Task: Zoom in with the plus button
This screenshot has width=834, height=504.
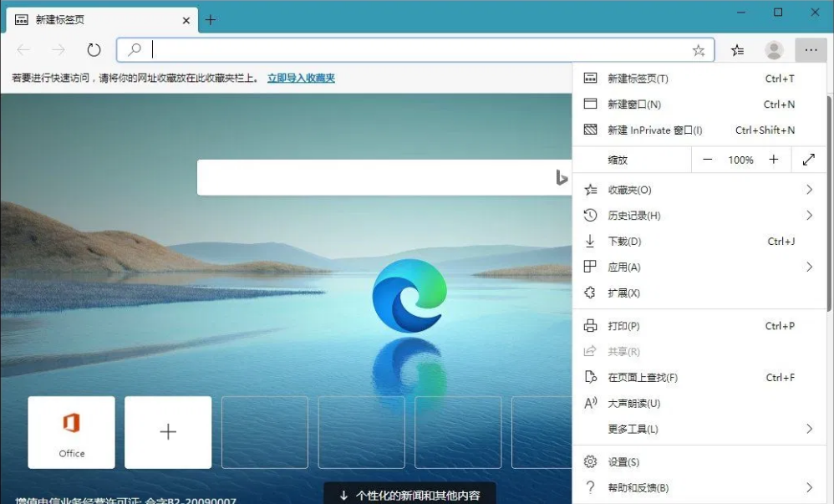Action: (774, 160)
